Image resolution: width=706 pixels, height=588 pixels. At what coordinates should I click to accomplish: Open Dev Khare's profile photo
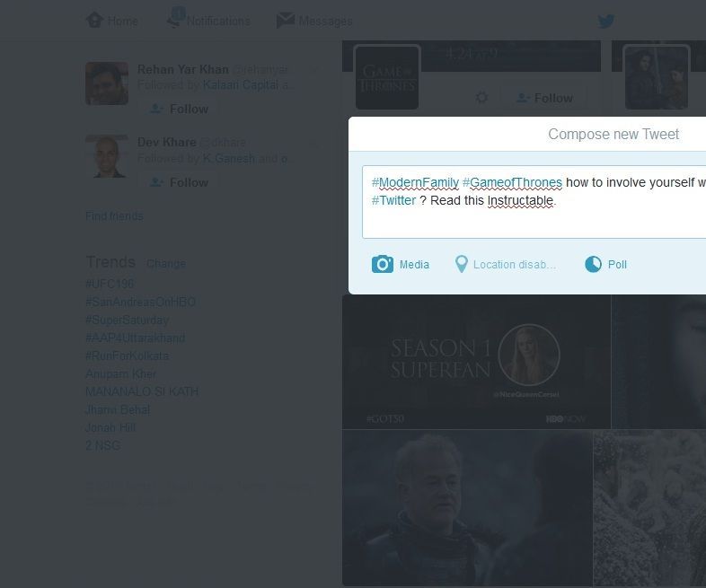tap(107, 156)
